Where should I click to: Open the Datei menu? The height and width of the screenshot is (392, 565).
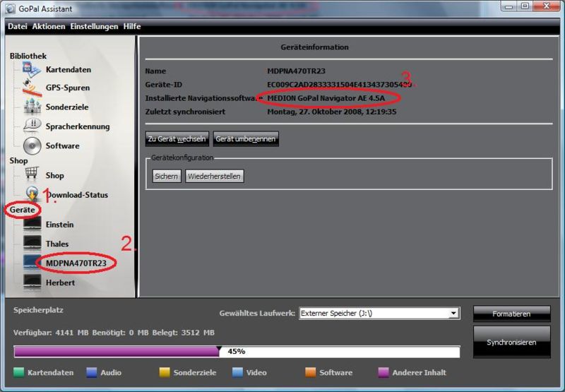17,26
